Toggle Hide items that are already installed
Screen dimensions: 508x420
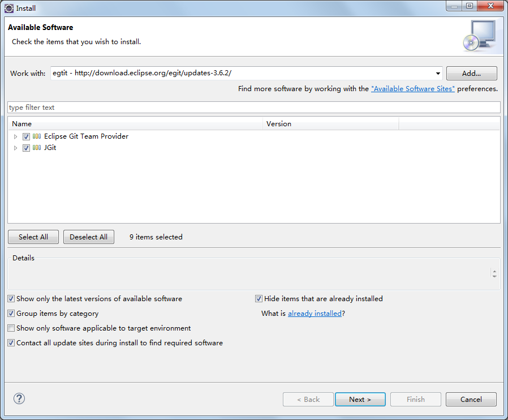[x=259, y=299]
